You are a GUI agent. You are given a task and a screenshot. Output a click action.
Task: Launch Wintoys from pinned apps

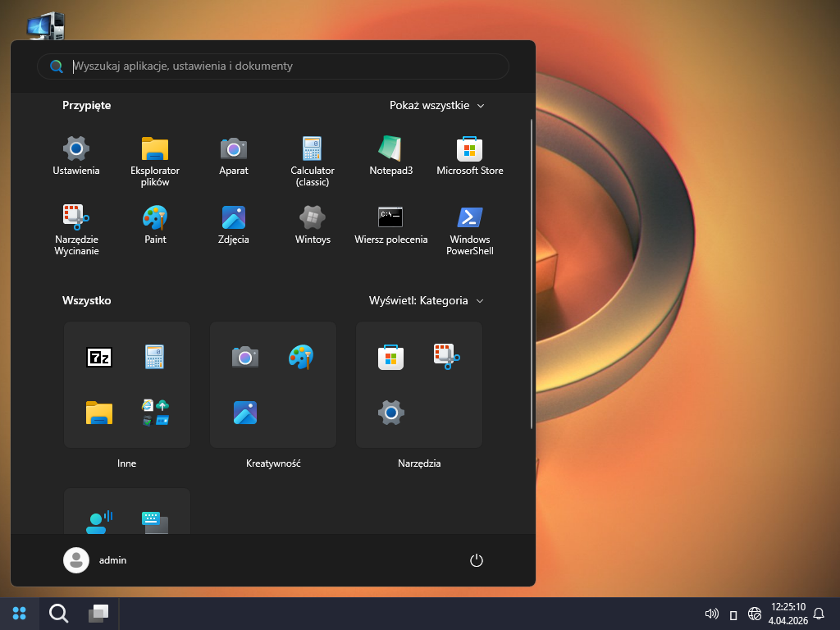313,224
